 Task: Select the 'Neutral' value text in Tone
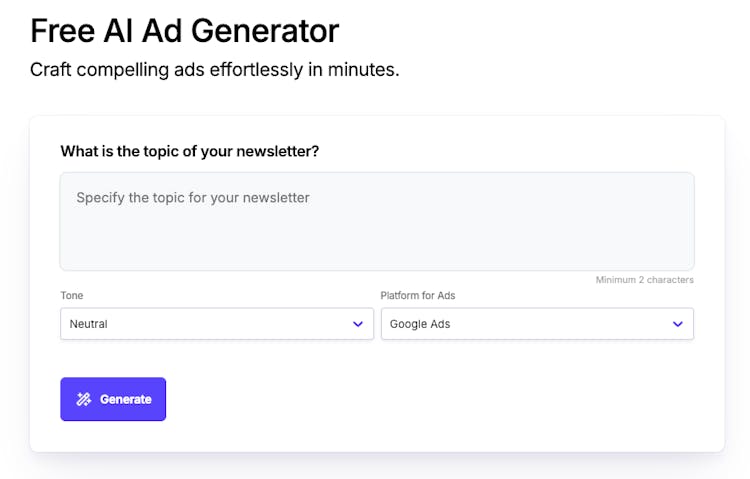pyautogui.click(x=89, y=324)
